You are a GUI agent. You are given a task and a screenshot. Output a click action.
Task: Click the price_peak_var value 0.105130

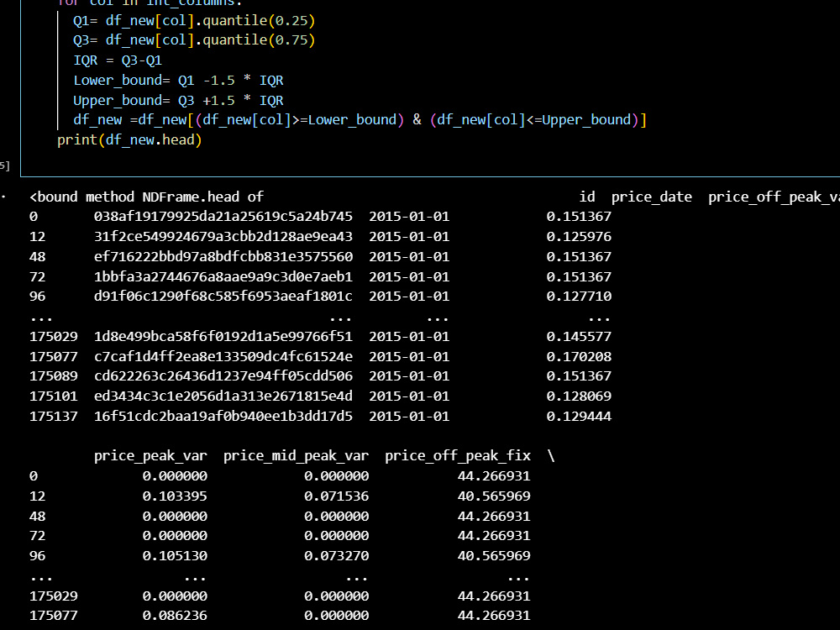tap(176, 556)
